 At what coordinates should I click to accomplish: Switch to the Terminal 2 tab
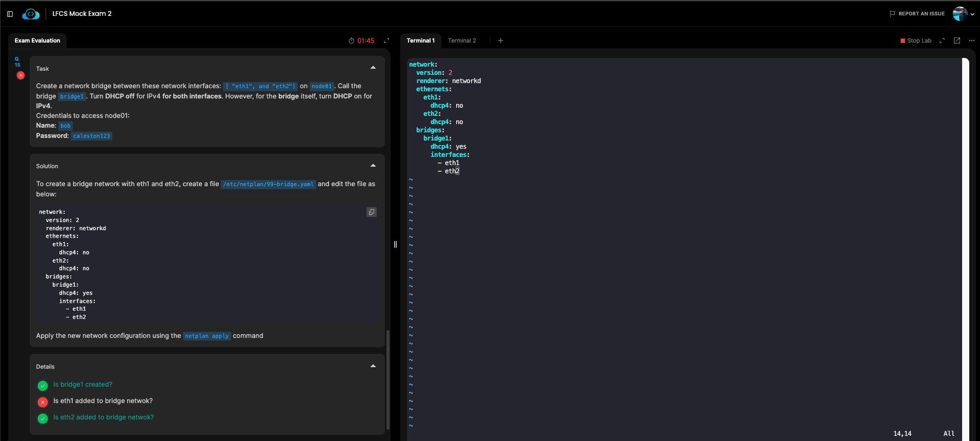[x=462, y=41]
